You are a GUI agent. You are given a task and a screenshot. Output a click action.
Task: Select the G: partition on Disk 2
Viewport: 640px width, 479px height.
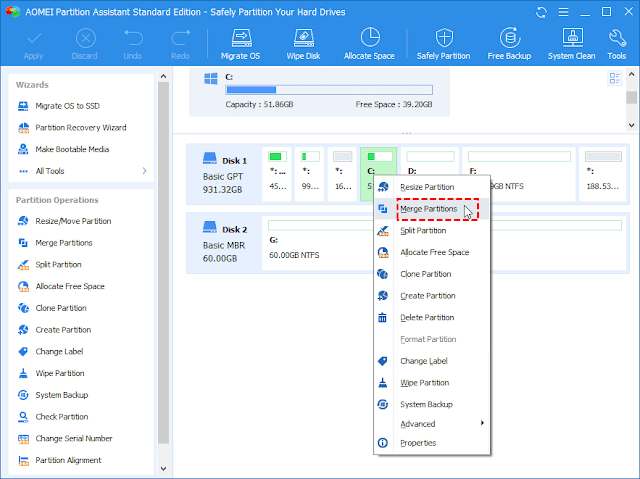pyautogui.click(x=318, y=243)
